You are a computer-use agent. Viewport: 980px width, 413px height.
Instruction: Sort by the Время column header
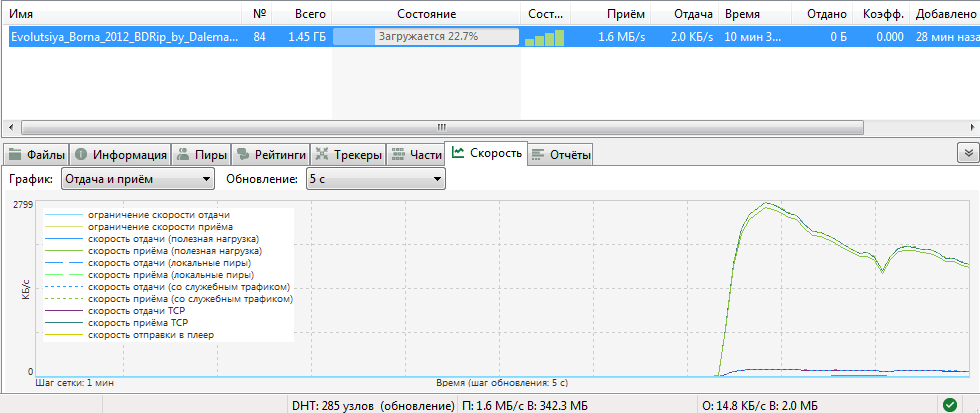click(x=755, y=14)
